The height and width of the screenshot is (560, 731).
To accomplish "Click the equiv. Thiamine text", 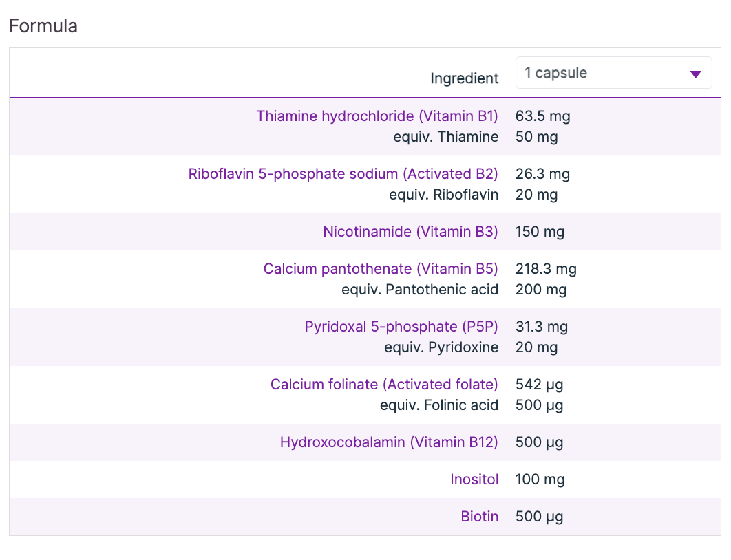I will (x=445, y=137).
